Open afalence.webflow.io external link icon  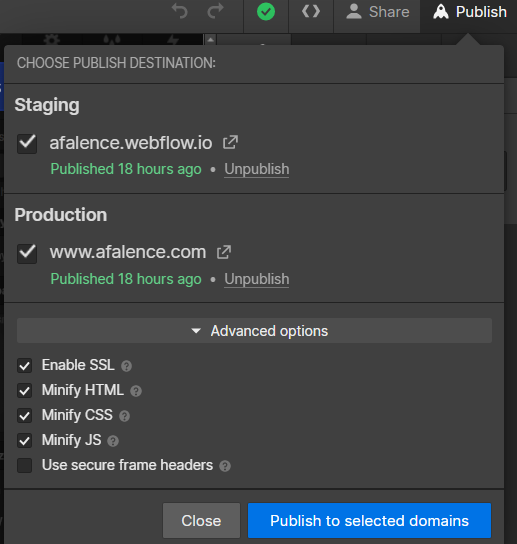[230, 142]
